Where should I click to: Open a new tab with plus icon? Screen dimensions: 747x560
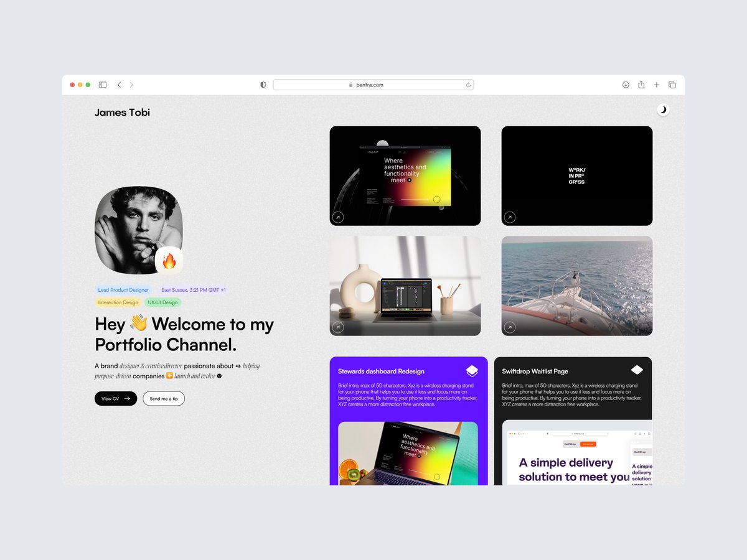pos(656,85)
